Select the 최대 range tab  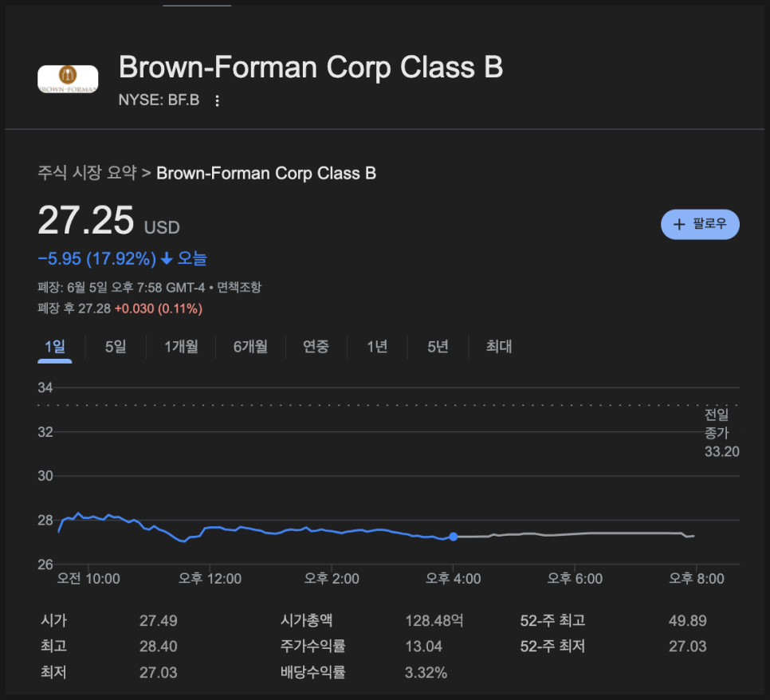click(499, 347)
